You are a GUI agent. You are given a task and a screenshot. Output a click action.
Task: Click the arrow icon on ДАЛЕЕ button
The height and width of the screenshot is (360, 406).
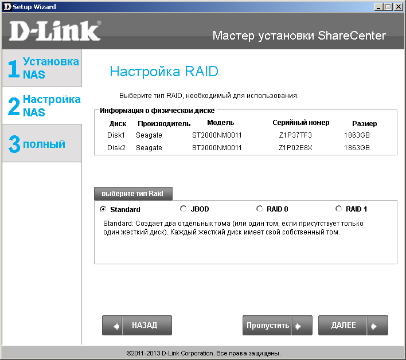374,326
